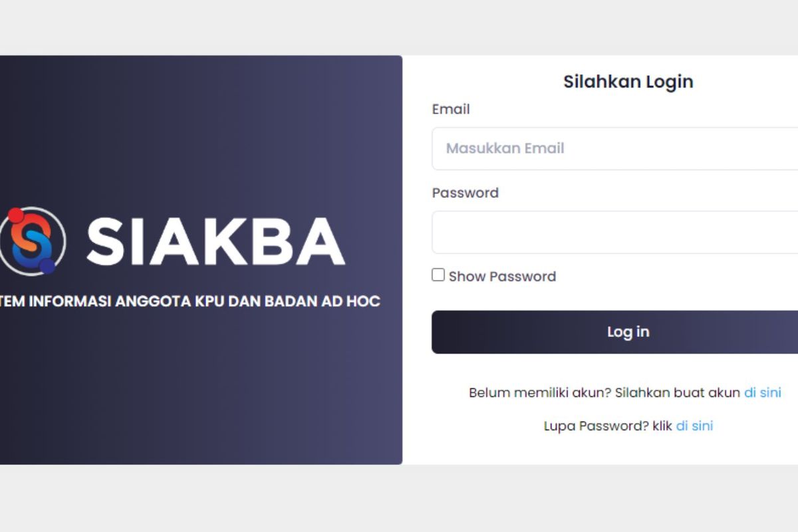Open the create account 'di sini' link
Viewport: 798px width, 532px height.
[x=762, y=392]
